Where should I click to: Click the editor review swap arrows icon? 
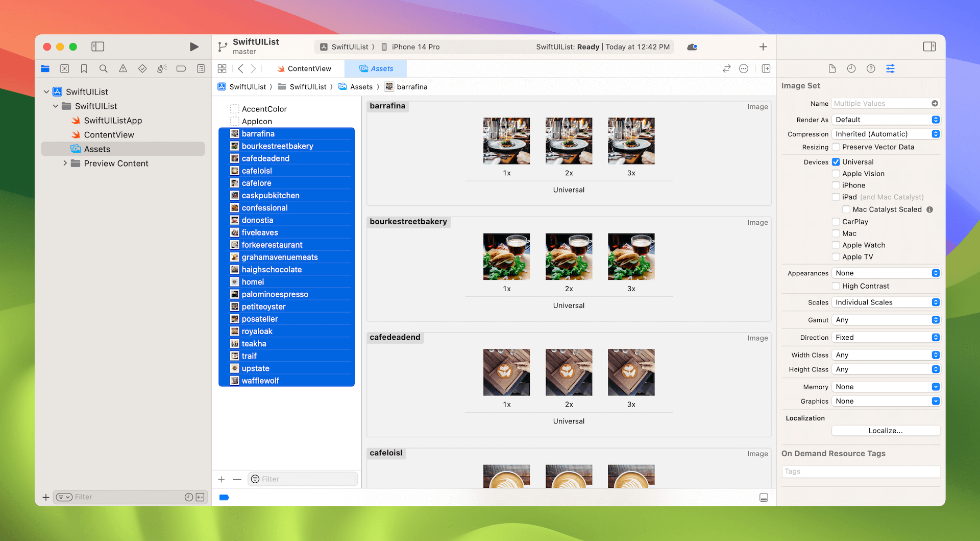(x=726, y=68)
